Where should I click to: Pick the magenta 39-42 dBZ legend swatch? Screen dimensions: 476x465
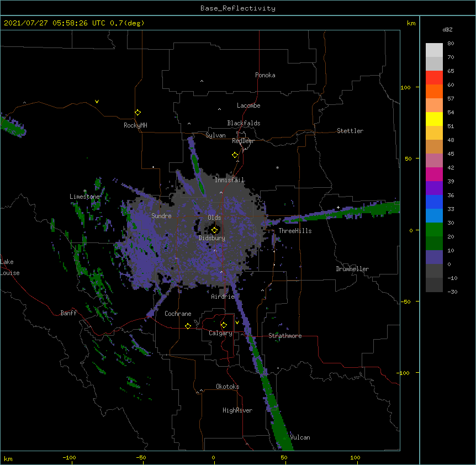[434, 174]
